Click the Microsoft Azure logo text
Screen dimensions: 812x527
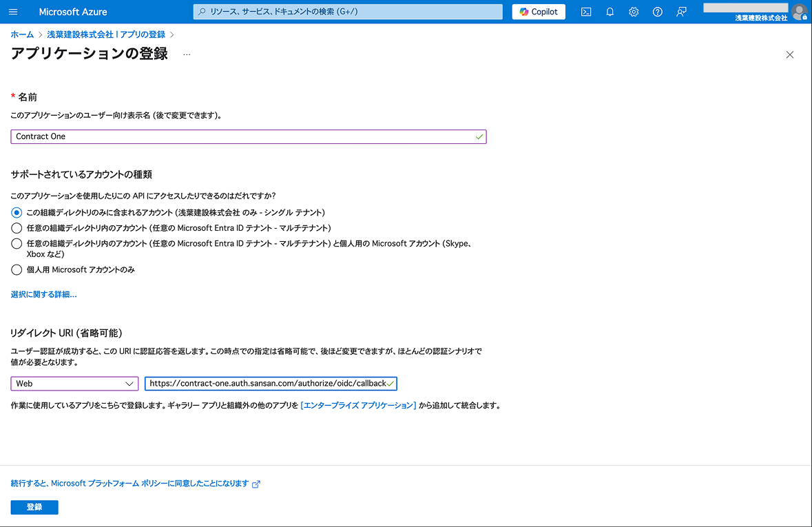[x=73, y=12]
